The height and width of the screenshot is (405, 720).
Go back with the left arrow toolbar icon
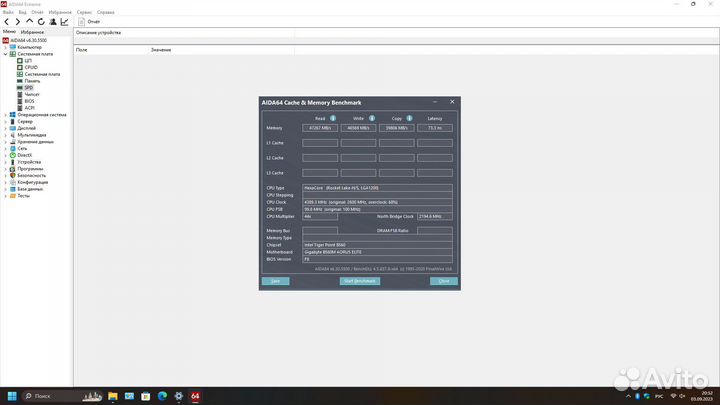click(x=6, y=22)
